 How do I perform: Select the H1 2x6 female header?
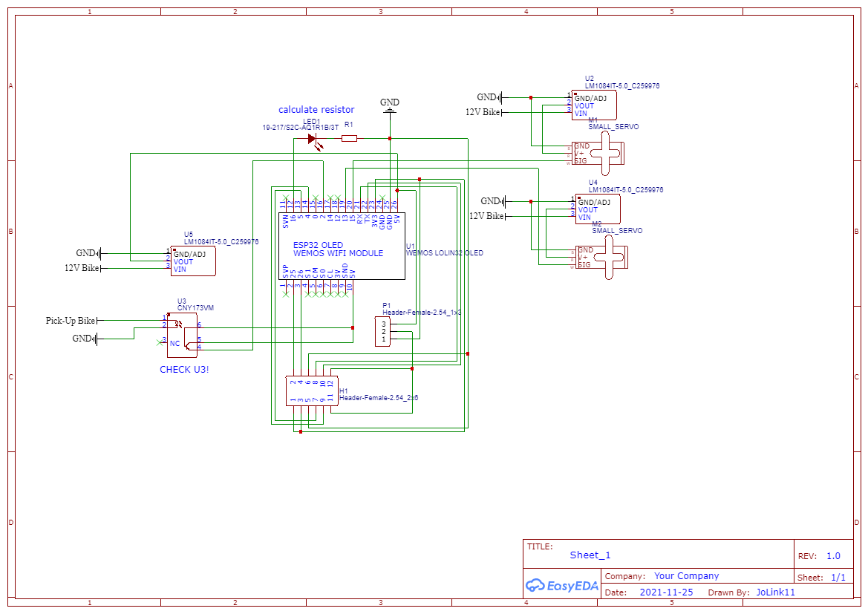[x=312, y=391]
